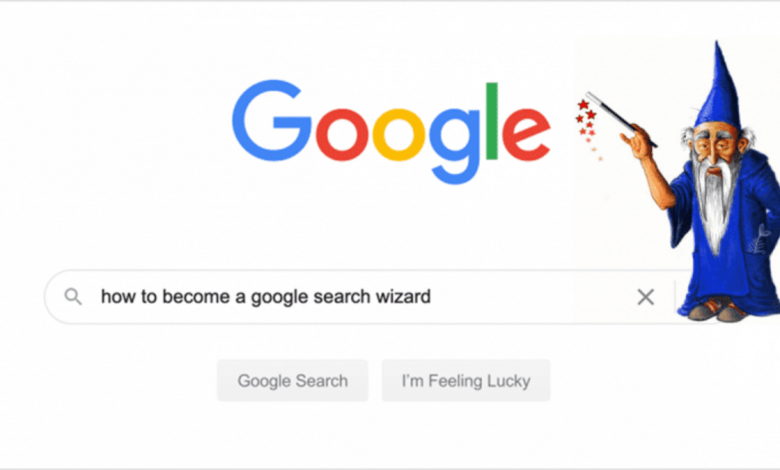Image resolution: width=780 pixels, height=470 pixels.
Task: Click the green letter l in logo
Action: point(491,121)
